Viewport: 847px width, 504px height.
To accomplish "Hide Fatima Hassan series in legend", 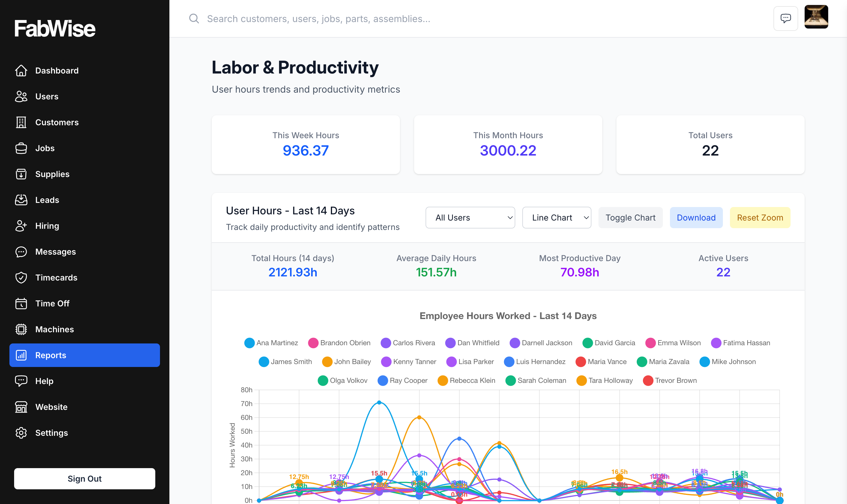I will [740, 343].
